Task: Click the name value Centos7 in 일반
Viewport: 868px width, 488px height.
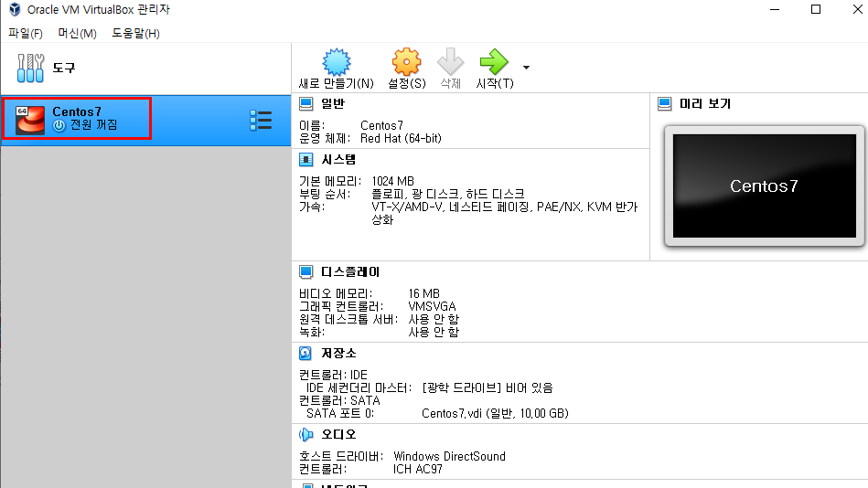Action: (x=381, y=125)
